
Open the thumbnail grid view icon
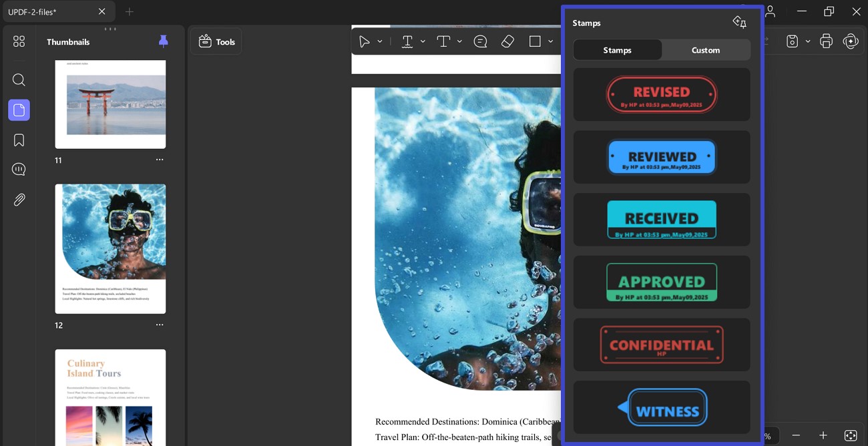pos(19,41)
